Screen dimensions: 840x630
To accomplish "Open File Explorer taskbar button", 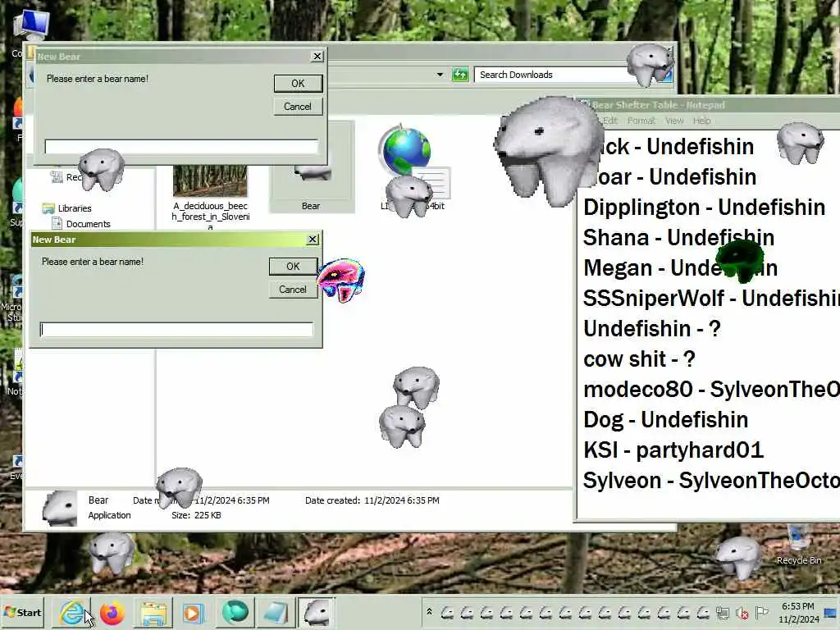I will (x=153, y=613).
